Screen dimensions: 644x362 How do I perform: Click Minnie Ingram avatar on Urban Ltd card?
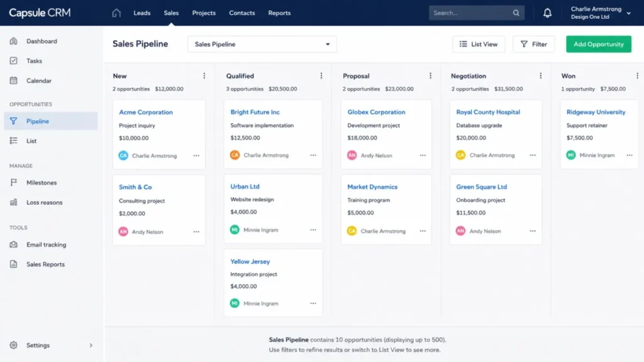235,230
